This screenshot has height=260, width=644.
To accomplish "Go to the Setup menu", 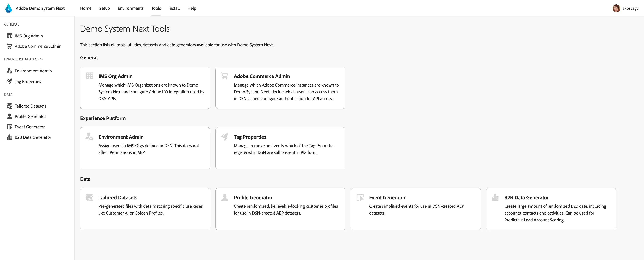I will 104,8.
